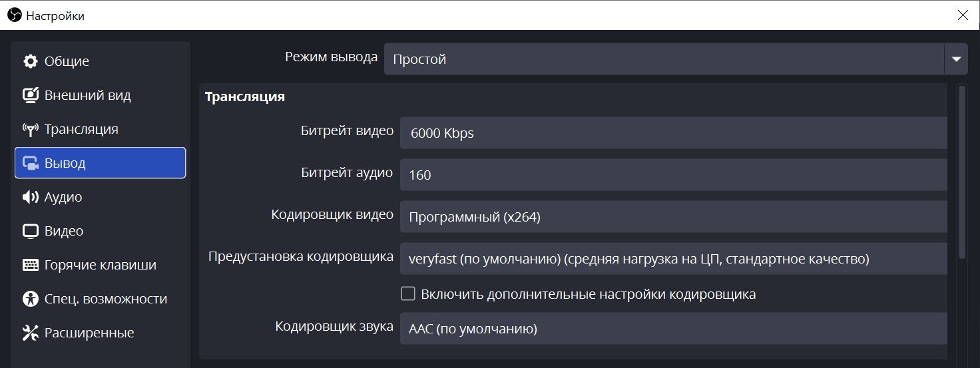The image size is (980, 368).
Task: Click the speaker icon beside Аудио
Action: click(x=31, y=197)
